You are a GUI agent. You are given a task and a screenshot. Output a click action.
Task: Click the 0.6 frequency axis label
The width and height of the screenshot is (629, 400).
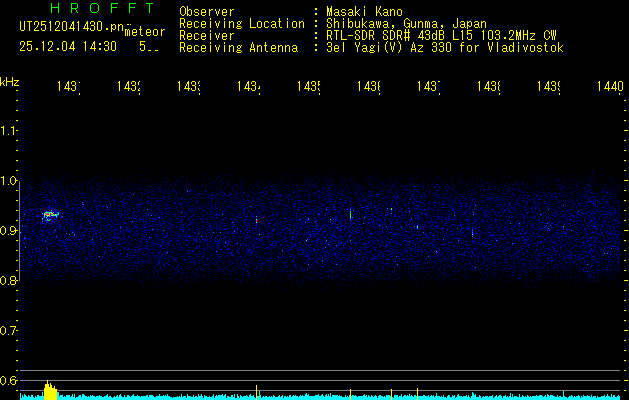pyautogui.click(x=9, y=380)
